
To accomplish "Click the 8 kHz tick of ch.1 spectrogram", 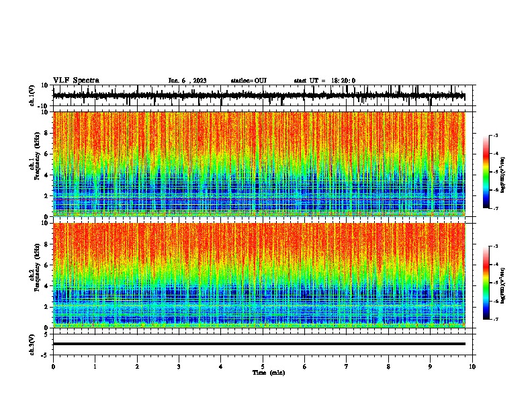I will [x=46, y=133].
